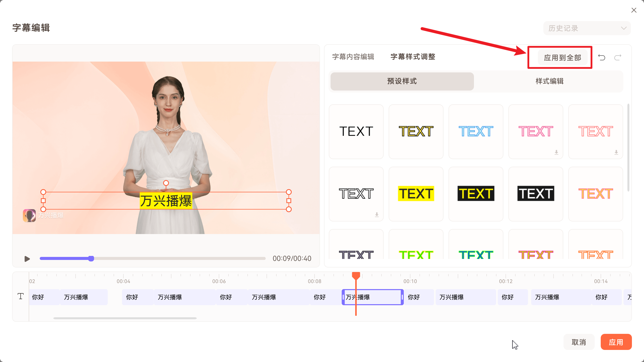Click the redo arrow icon
This screenshot has width=644, height=362.
618,58
